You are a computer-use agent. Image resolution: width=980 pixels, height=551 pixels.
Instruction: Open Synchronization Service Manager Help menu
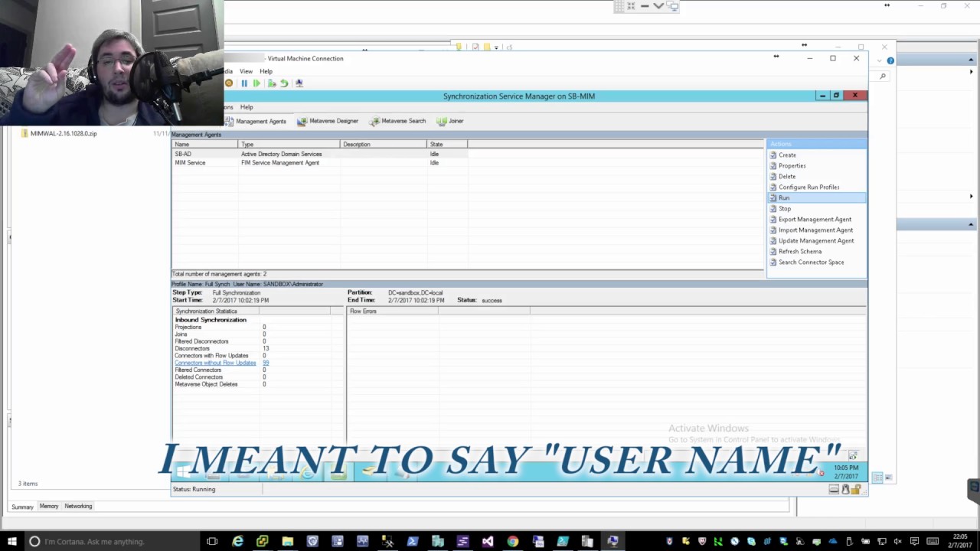(247, 107)
